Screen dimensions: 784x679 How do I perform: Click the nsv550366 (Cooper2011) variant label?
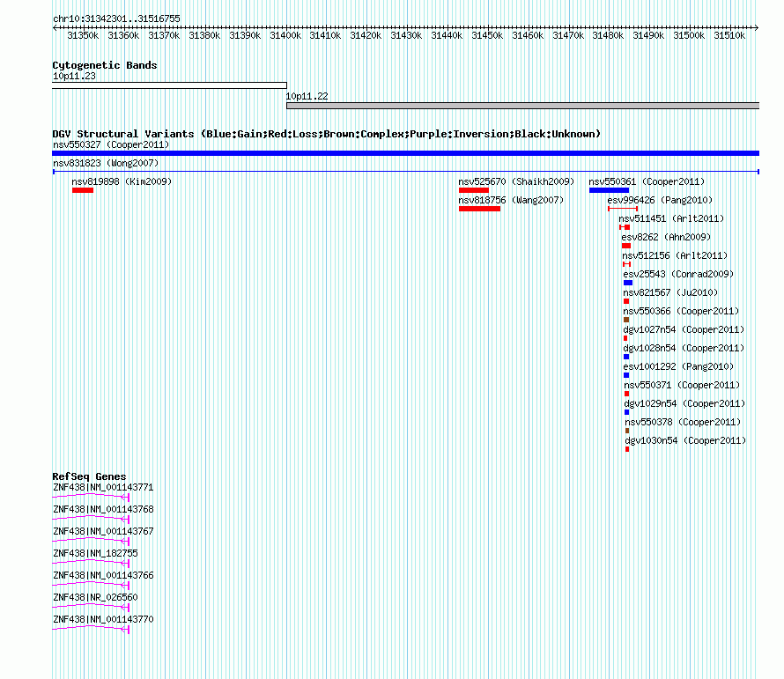point(681,311)
